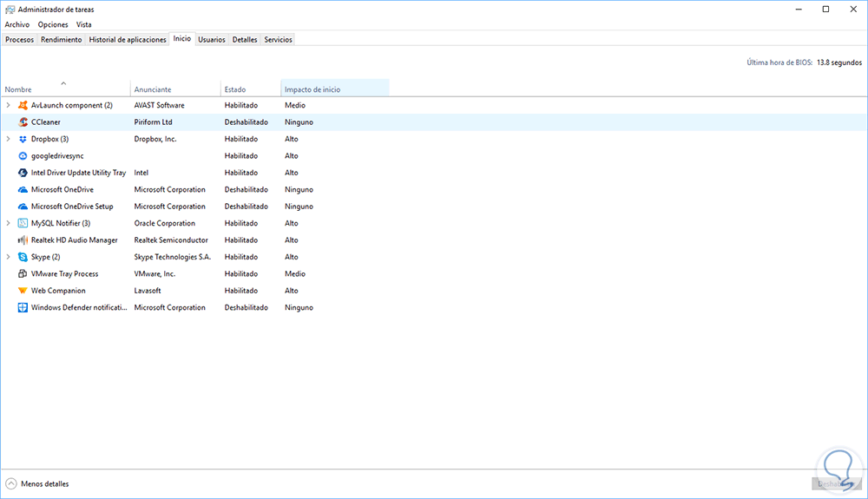
Task: Click the Piriform Ltd publisher cell
Action: click(154, 122)
